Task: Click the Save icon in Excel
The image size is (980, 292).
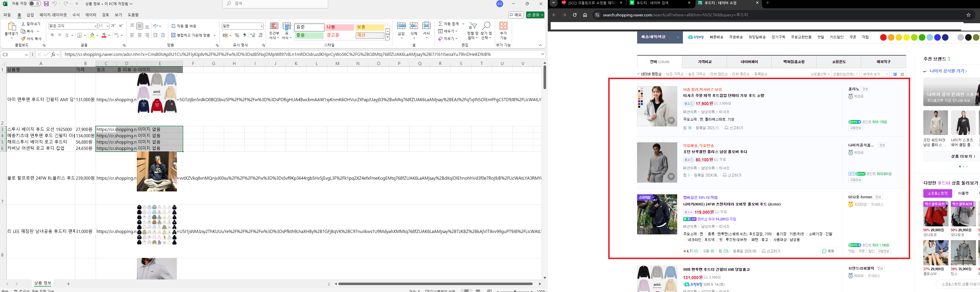Action: point(46,4)
